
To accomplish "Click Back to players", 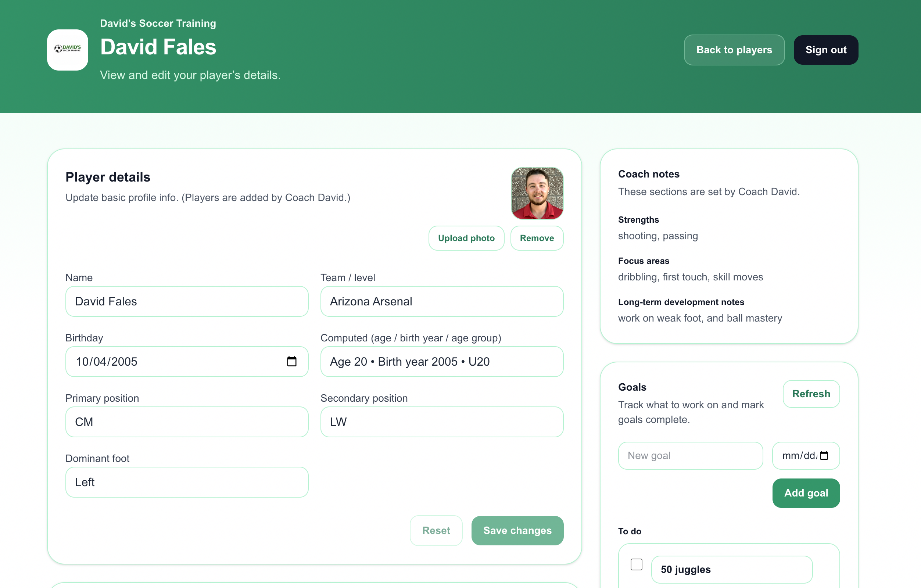I will pyautogui.click(x=734, y=50).
